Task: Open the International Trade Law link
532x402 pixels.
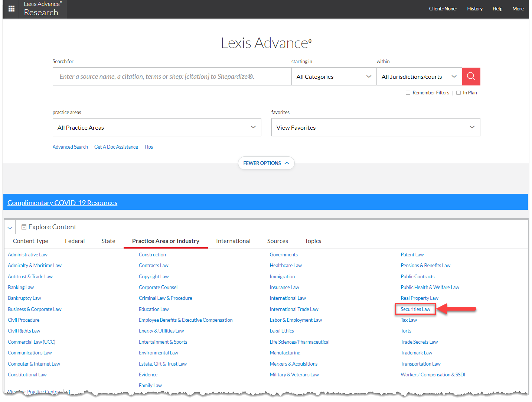Action: coord(294,309)
